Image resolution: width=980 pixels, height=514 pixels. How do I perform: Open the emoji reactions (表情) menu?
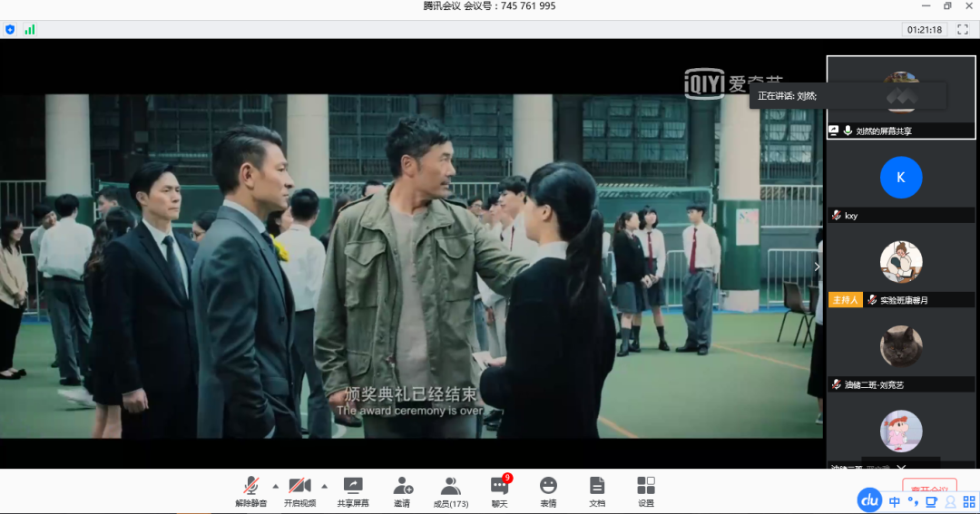pyautogui.click(x=548, y=491)
